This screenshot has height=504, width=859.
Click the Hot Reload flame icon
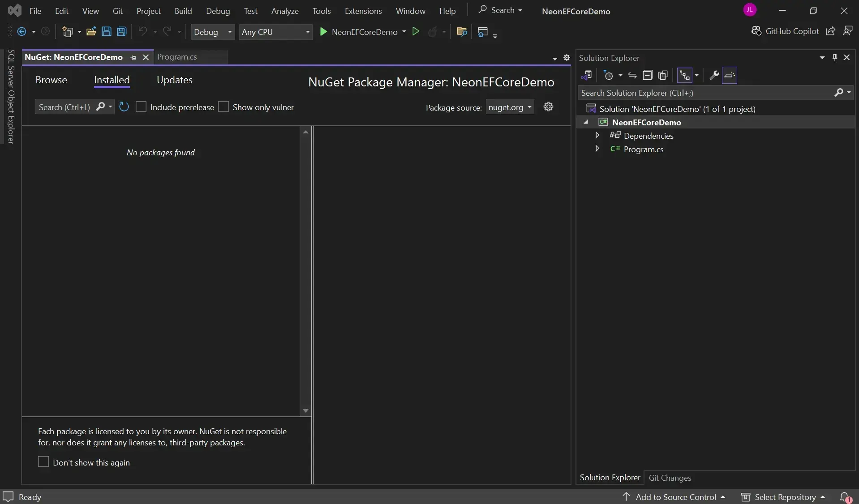coord(432,31)
